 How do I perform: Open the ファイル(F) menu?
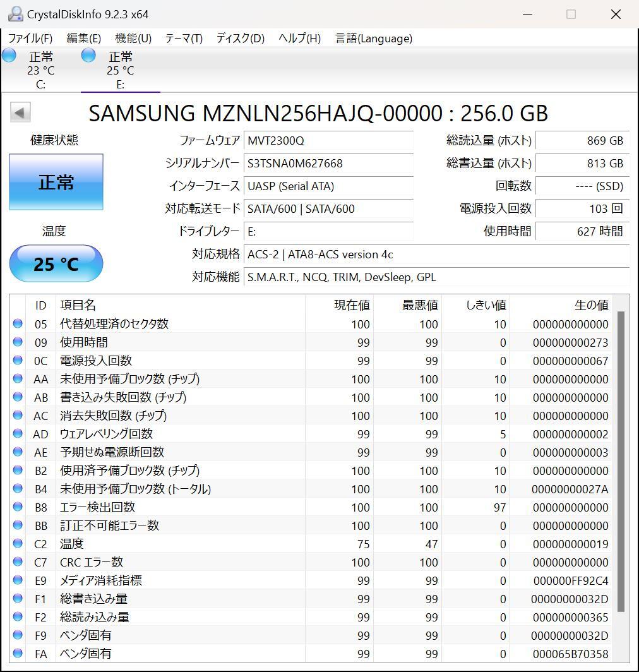tap(30, 39)
